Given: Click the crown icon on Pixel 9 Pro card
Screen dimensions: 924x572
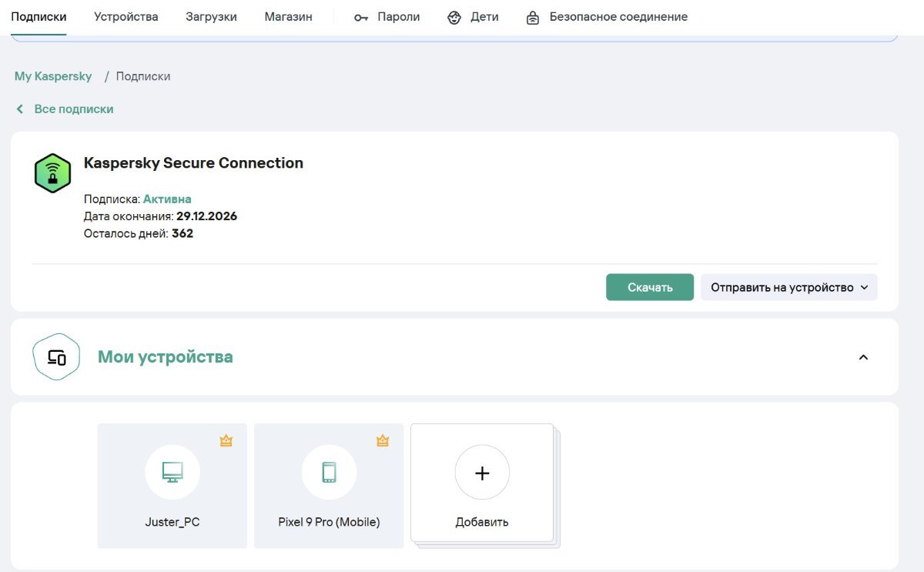Looking at the screenshot, I should coord(382,441).
